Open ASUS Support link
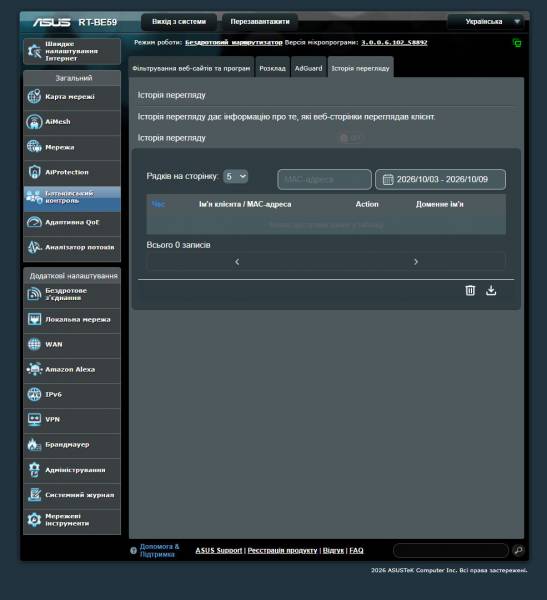547x600 pixels. [219, 550]
